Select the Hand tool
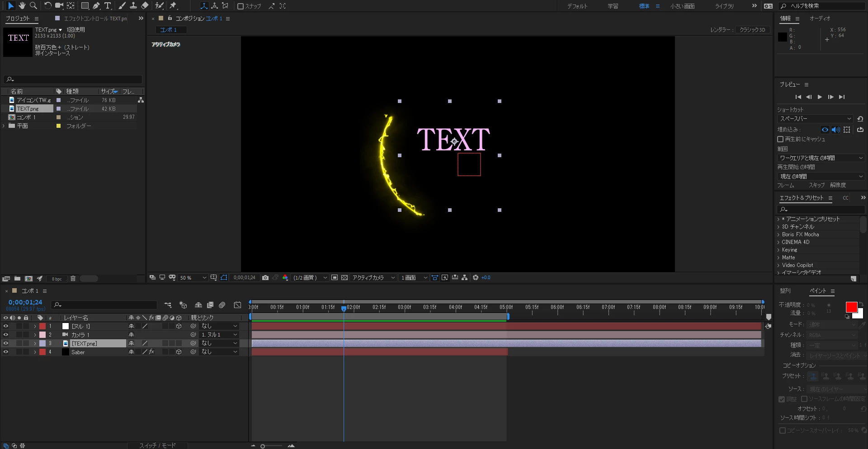The height and width of the screenshot is (449, 868). pyautogui.click(x=22, y=6)
